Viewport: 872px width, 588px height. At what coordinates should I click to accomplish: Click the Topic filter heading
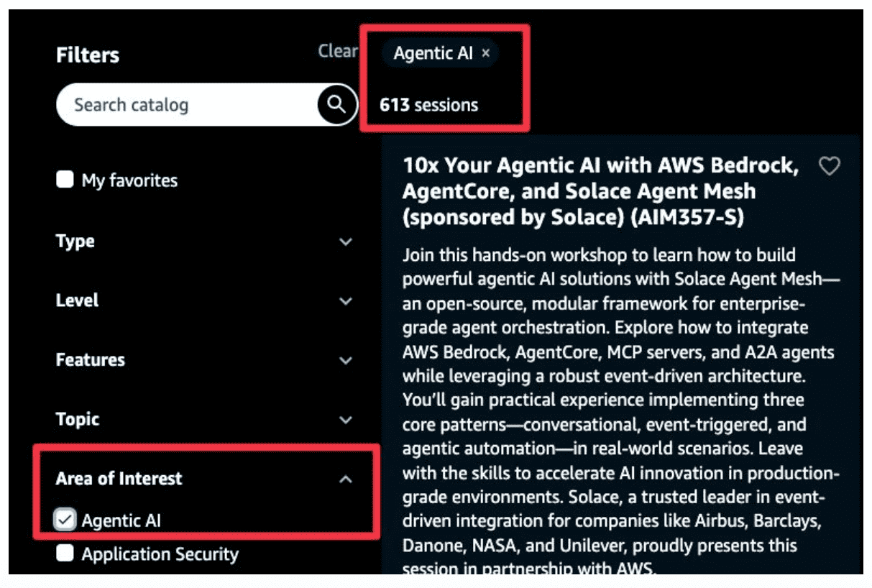[78, 419]
